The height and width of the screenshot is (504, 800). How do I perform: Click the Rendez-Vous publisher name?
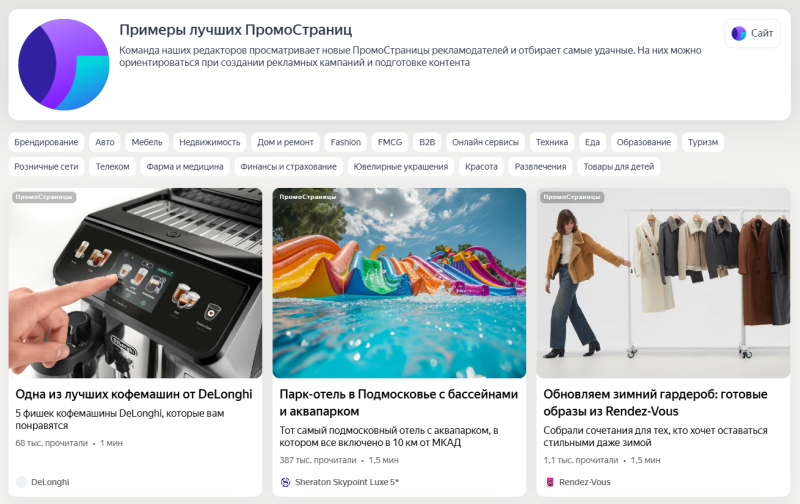585,482
